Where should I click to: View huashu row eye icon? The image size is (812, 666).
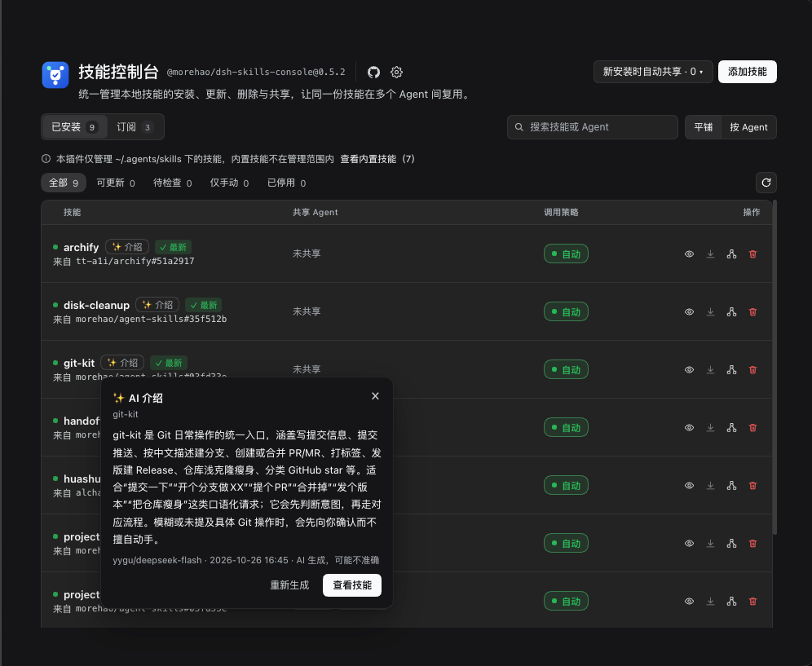(689, 486)
